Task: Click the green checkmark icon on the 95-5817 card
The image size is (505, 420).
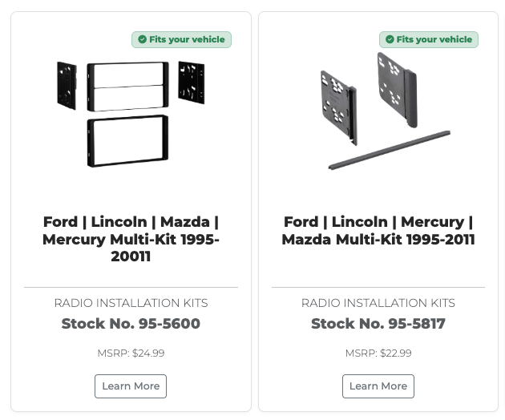Action: click(x=390, y=39)
